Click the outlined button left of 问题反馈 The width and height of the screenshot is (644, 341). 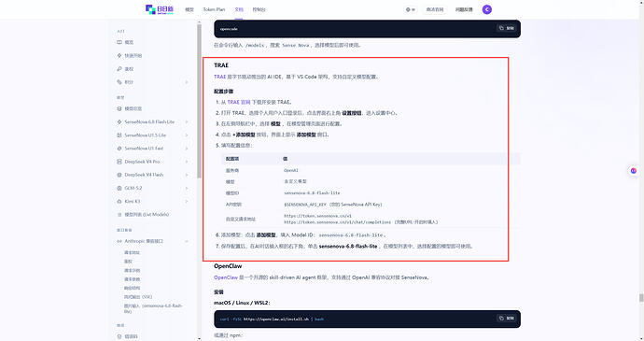435,9
